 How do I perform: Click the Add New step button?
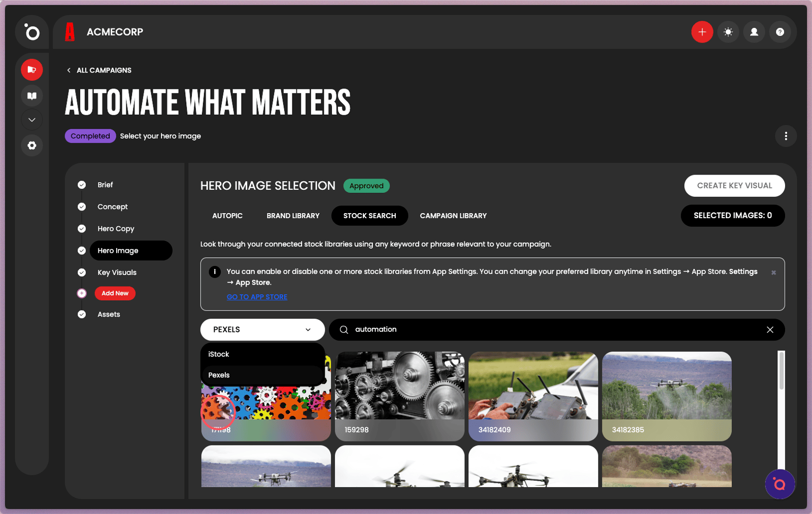pos(115,293)
